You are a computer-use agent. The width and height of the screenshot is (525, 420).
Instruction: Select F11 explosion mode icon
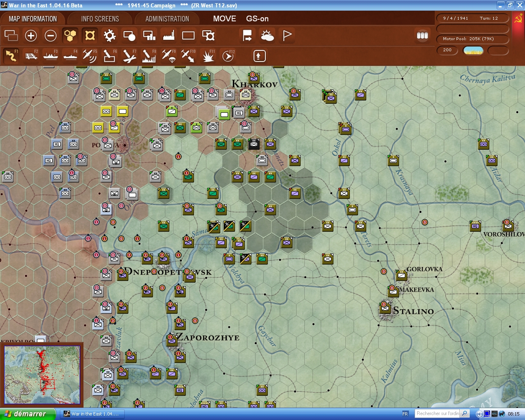[x=208, y=55]
